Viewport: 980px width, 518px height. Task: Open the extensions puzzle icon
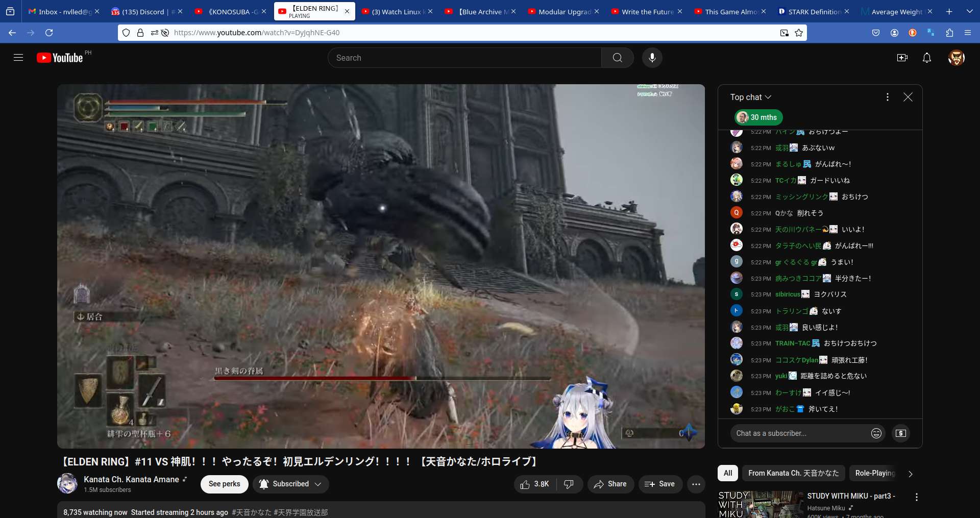click(x=949, y=33)
